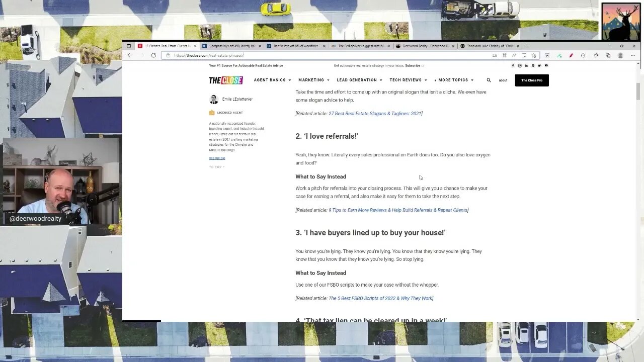Open the Favorites list icon in toolbar
Image resolution: width=644 pixels, height=362 pixels.
[x=596, y=55]
